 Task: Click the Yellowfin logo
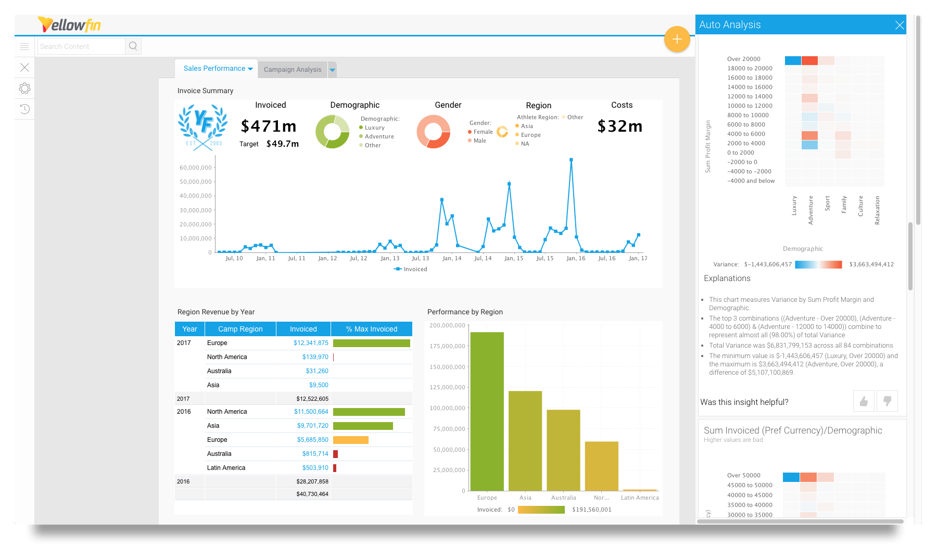click(x=69, y=24)
